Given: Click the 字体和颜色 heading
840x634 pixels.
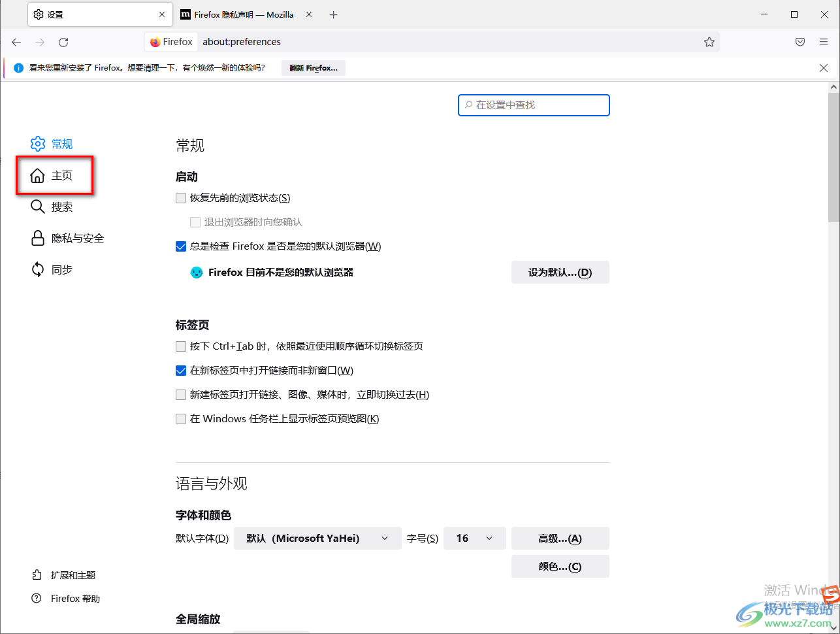Looking at the screenshot, I should 204,515.
